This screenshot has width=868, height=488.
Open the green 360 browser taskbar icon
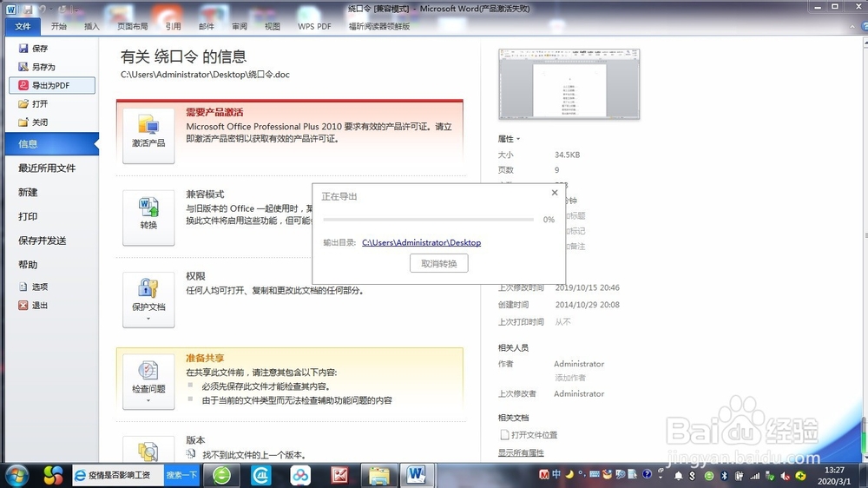pyautogui.click(x=222, y=475)
